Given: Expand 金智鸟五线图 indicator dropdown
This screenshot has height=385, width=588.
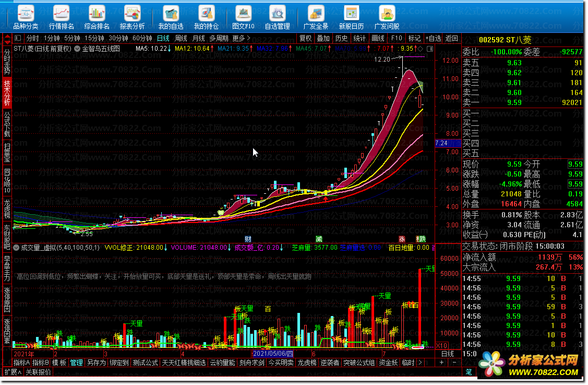Looking at the screenshot, I should point(77,49).
